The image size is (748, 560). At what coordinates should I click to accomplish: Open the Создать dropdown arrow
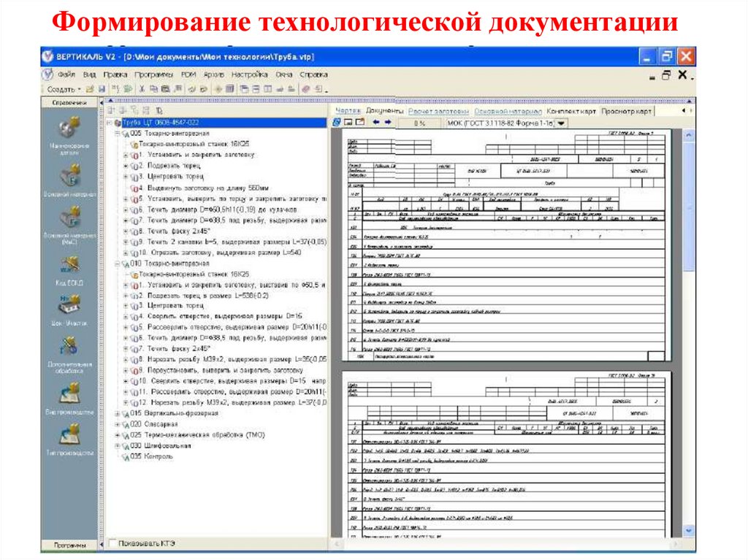click(80, 89)
